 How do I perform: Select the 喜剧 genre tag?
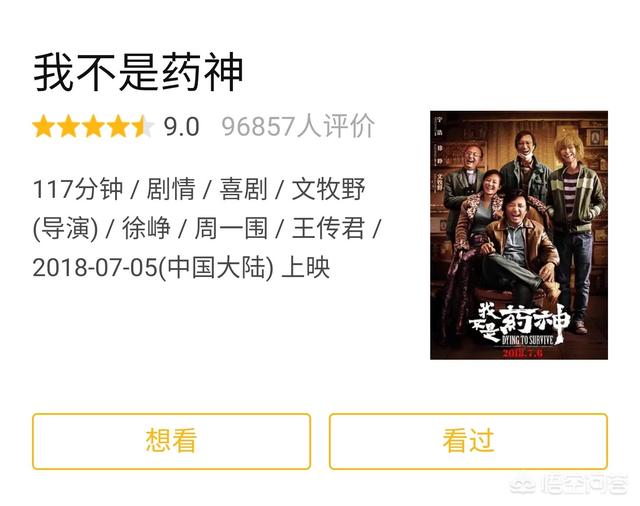[x=243, y=189]
